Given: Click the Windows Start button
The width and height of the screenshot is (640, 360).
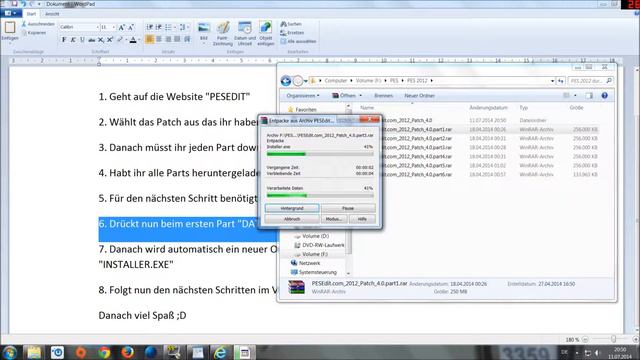Looking at the screenshot, I should click(10, 352).
